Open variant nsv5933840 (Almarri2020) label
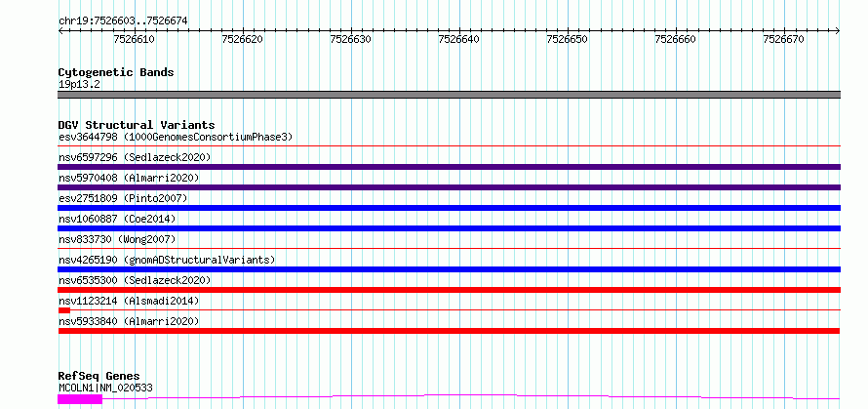This screenshot has height=409, width=868. [129, 321]
